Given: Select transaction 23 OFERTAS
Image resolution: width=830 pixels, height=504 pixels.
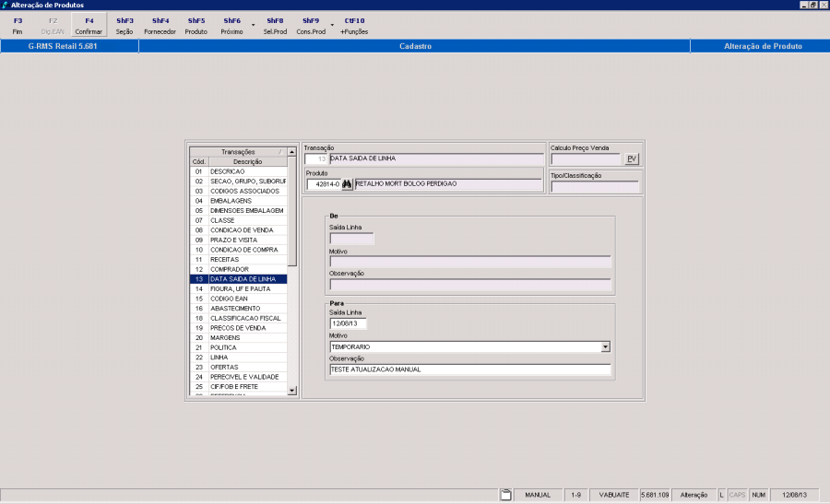Looking at the screenshot, I should point(238,367).
